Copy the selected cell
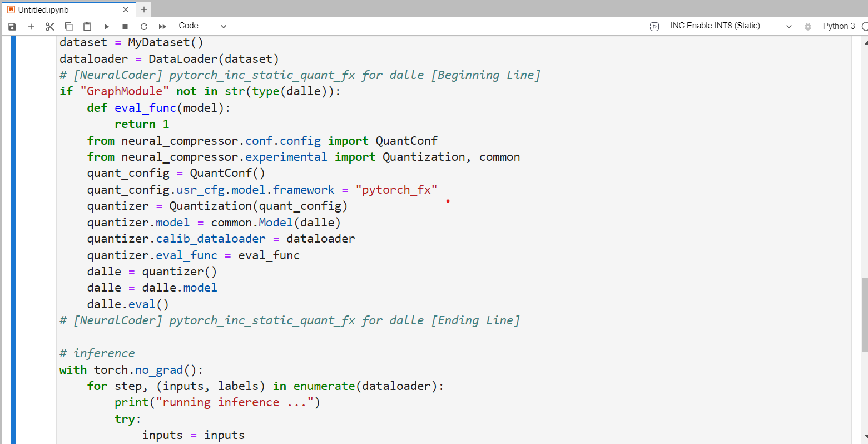The width and height of the screenshot is (868, 444). pos(69,26)
